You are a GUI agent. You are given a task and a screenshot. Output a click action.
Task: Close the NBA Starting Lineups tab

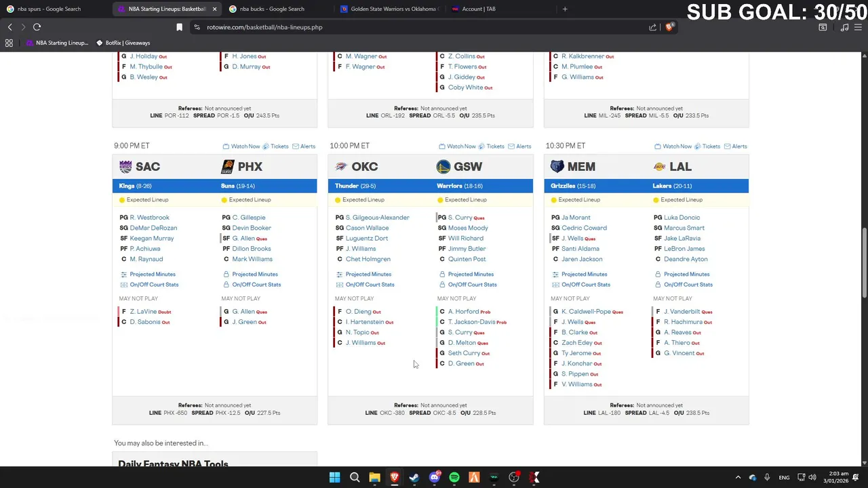214,9
